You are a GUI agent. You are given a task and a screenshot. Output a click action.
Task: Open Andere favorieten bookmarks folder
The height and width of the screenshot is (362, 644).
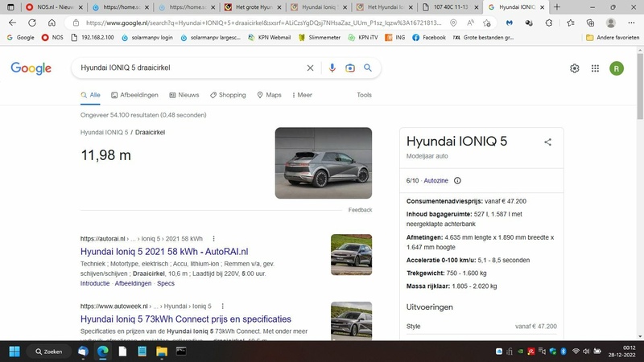613,37
